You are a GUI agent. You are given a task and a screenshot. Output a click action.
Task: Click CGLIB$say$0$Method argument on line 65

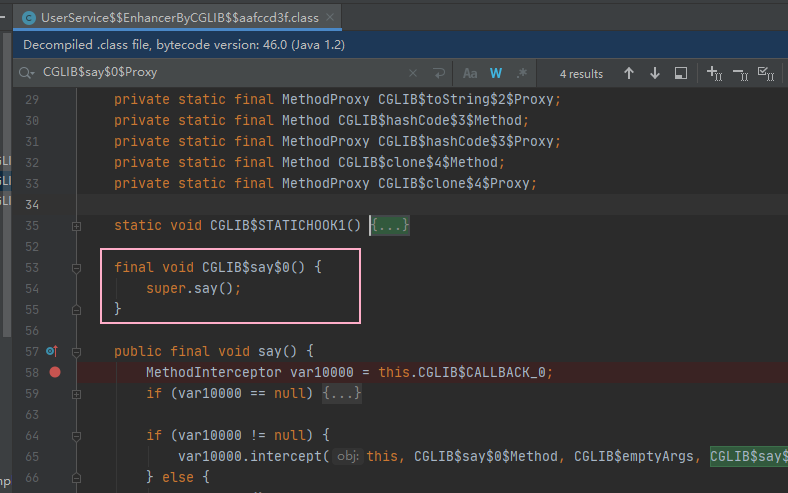[485, 456]
